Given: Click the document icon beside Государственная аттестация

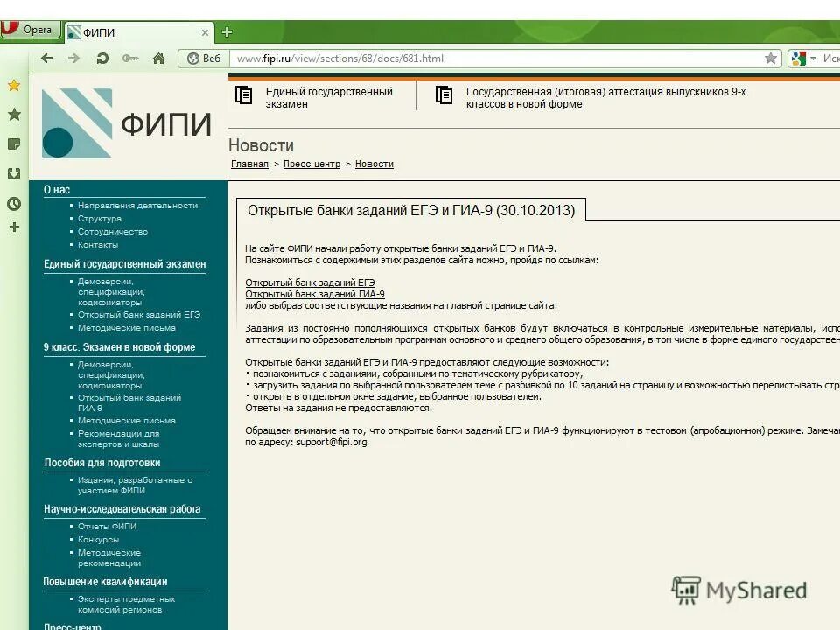Looking at the screenshot, I should [444, 94].
